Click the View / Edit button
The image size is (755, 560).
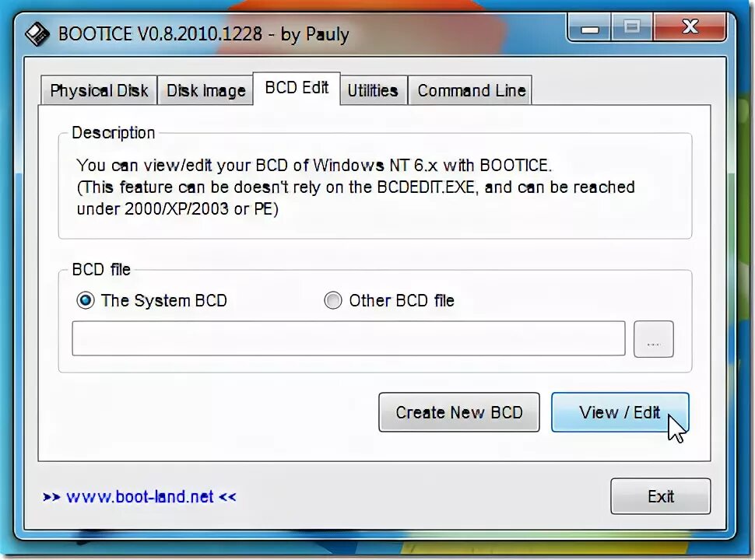coord(620,412)
